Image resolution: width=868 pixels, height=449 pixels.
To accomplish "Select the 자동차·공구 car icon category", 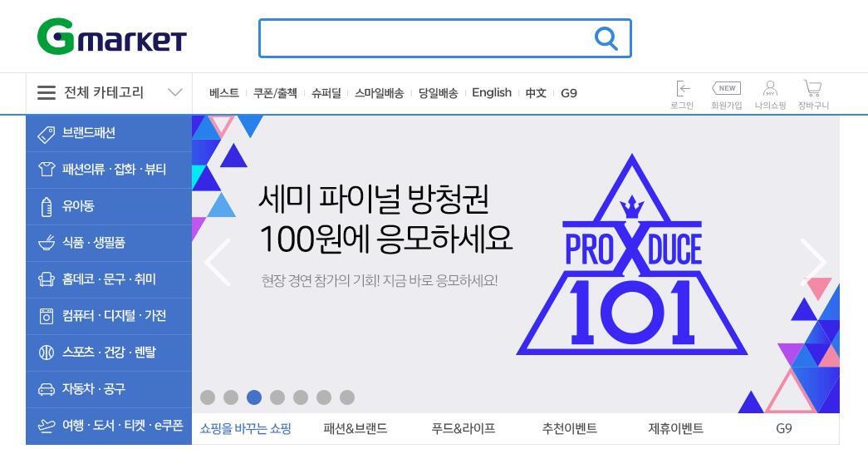I will tap(109, 389).
